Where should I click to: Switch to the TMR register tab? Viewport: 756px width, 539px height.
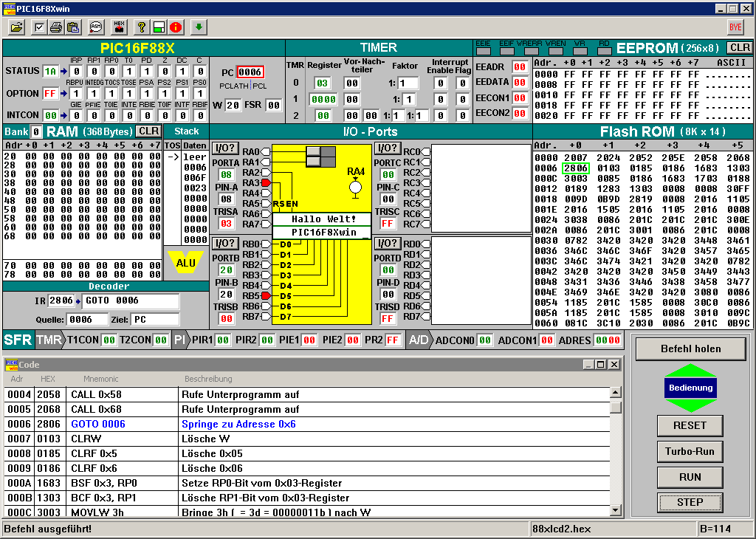point(49,340)
